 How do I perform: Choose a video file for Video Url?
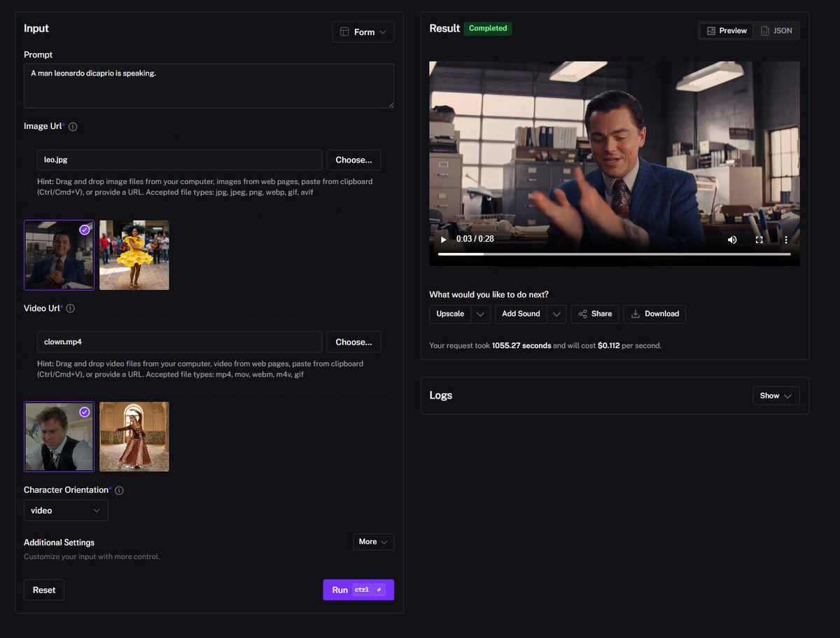coord(353,342)
